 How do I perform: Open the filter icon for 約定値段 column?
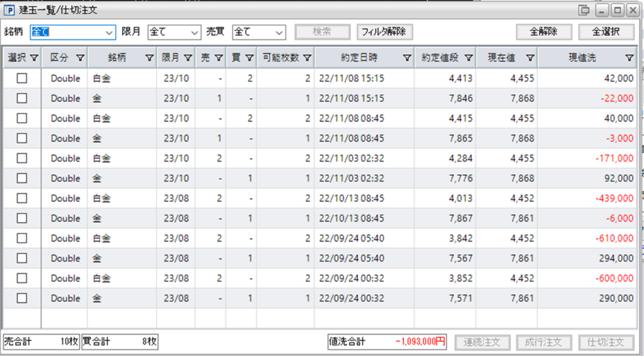(468, 58)
